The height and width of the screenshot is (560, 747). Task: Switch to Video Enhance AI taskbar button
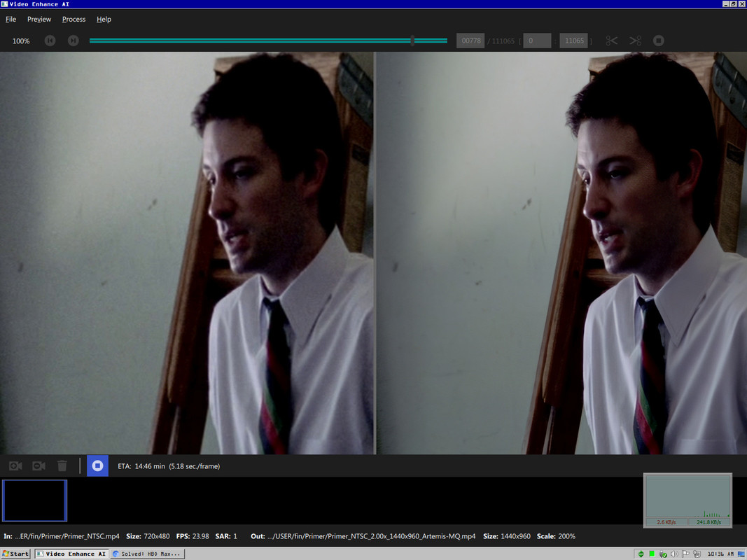[x=71, y=553]
